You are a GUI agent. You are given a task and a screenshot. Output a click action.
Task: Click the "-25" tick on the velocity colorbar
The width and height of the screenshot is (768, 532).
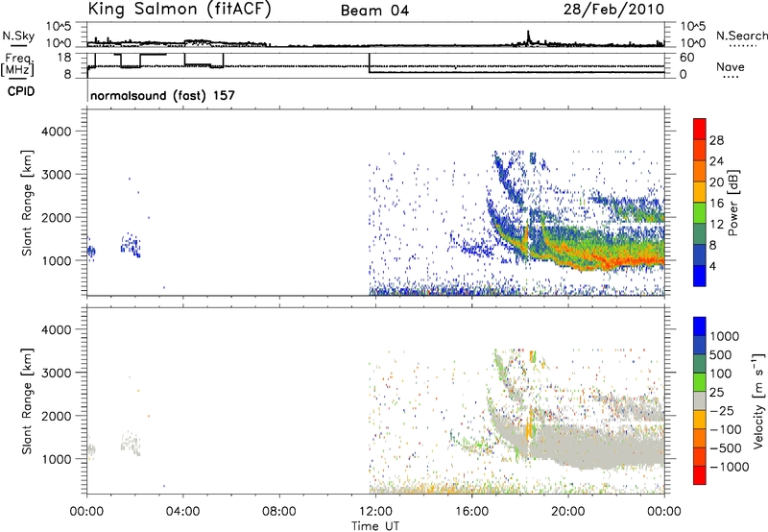(724, 410)
